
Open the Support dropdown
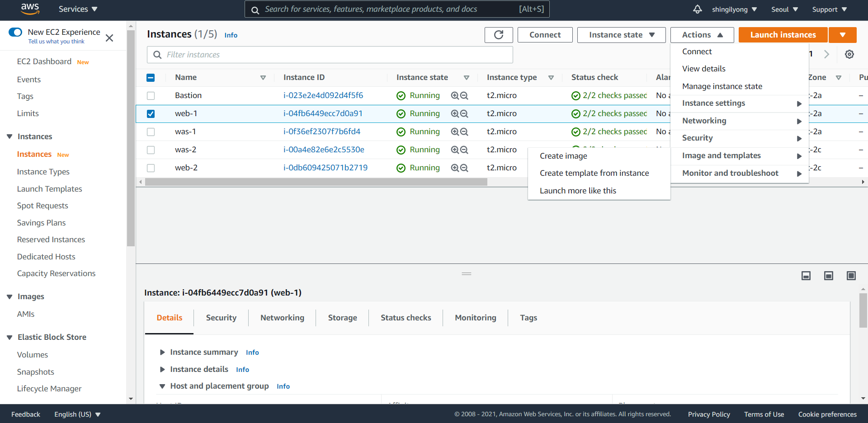click(829, 9)
